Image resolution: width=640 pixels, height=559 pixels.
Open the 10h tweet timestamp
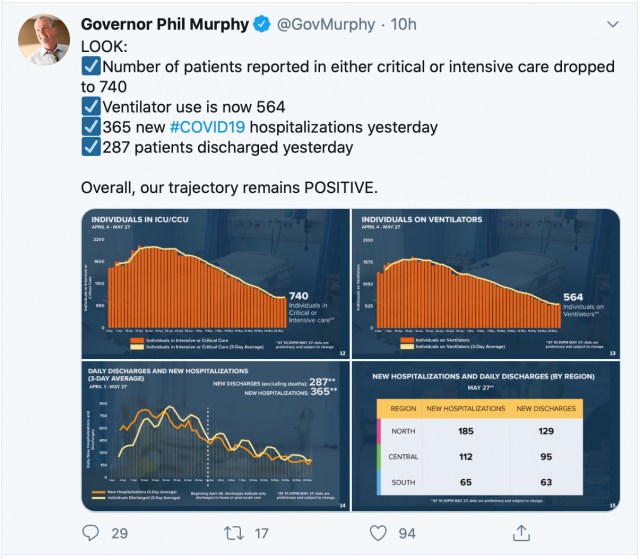coord(400,24)
